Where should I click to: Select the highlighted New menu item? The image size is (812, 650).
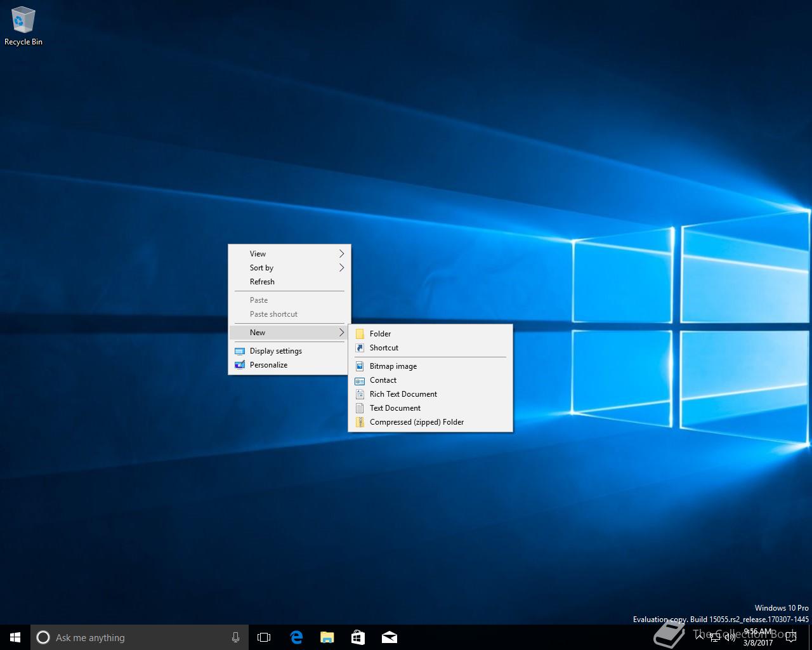[289, 332]
